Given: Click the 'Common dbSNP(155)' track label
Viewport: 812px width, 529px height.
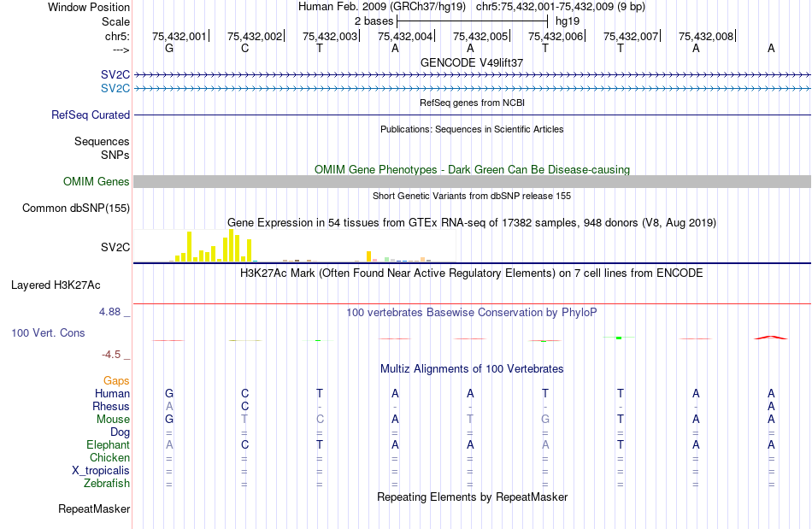Looking at the screenshot, I should (x=75, y=208).
